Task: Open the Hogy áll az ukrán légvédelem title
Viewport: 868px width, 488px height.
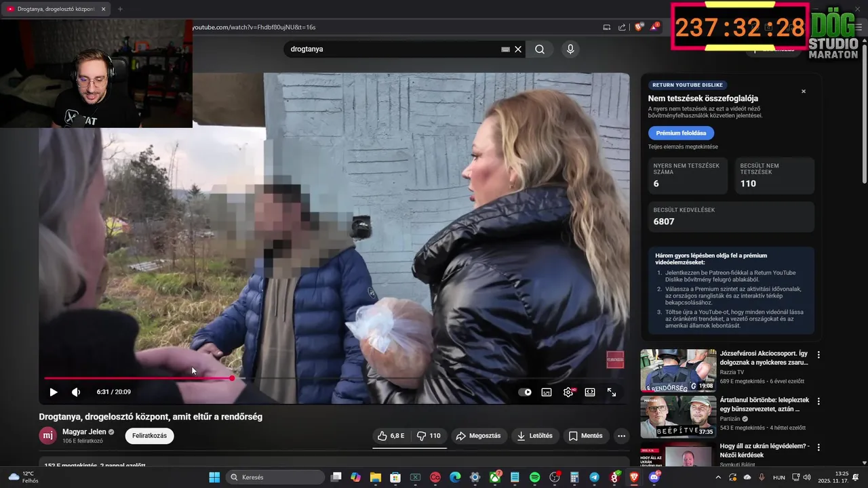Action: (x=764, y=451)
